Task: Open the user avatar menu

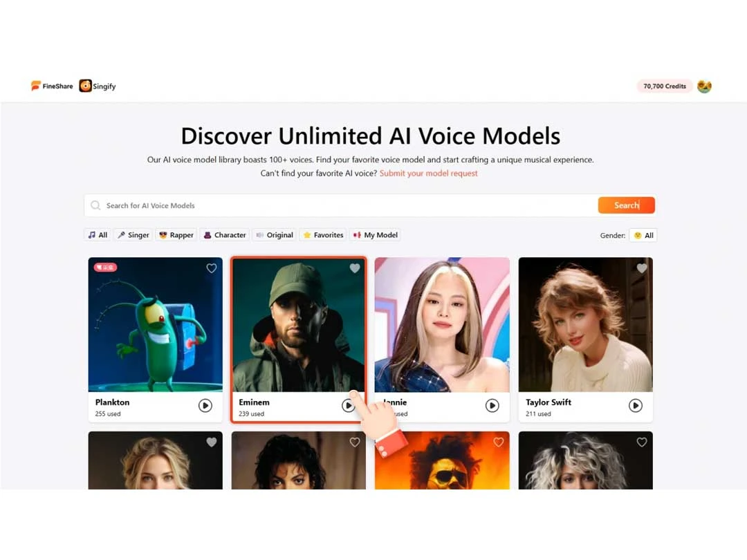Action: [x=704, y=86]
